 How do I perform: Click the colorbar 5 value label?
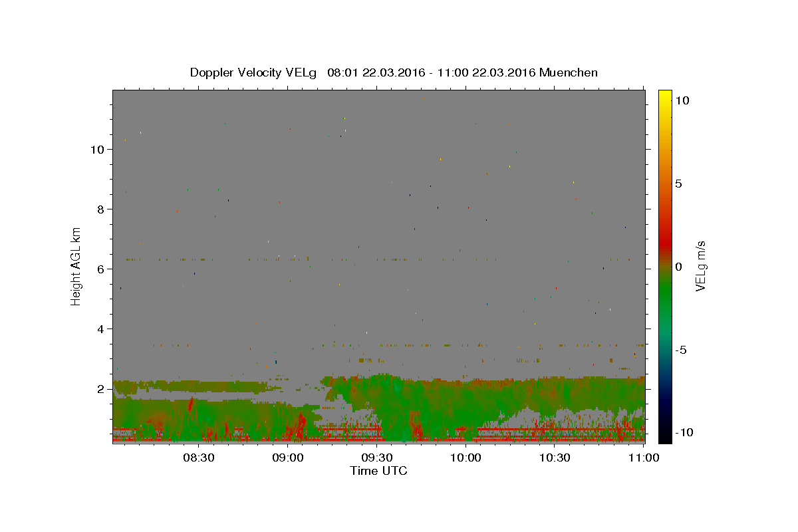click(678, 184)
